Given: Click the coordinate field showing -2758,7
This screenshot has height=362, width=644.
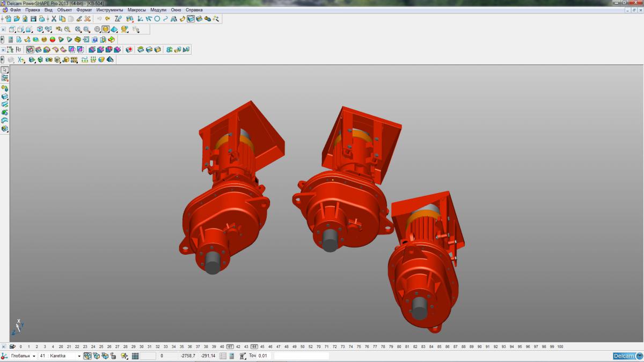Looking at the screenshot, I should (188, 356).
